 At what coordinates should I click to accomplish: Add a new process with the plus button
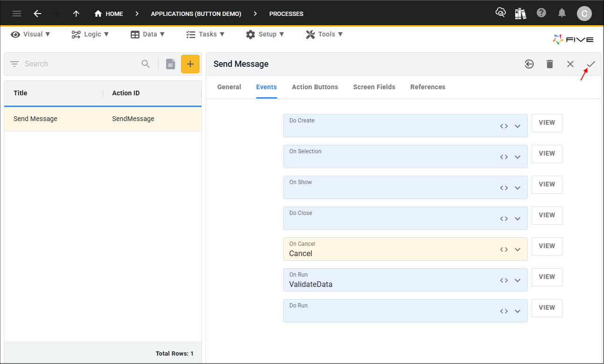click(190, 64)
